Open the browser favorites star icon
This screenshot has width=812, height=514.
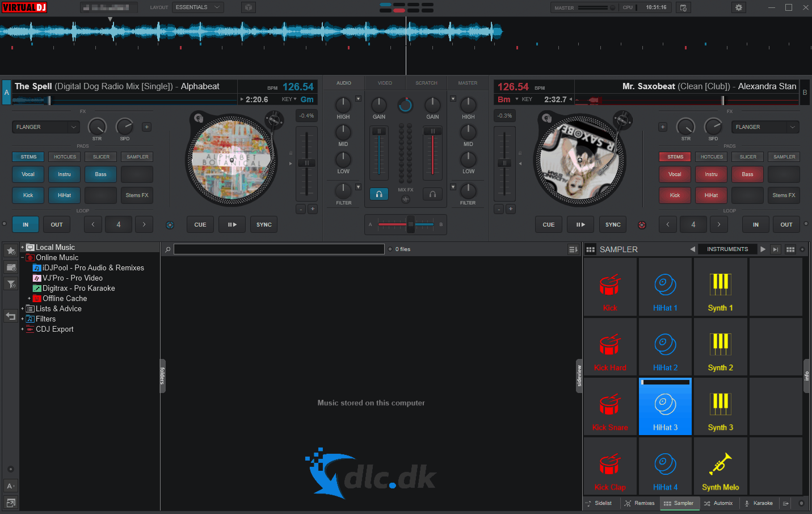(11, 250)
